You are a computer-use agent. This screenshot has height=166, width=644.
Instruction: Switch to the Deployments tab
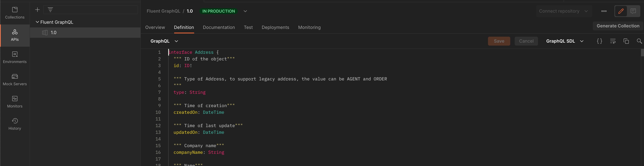click(x=275, y=27)
